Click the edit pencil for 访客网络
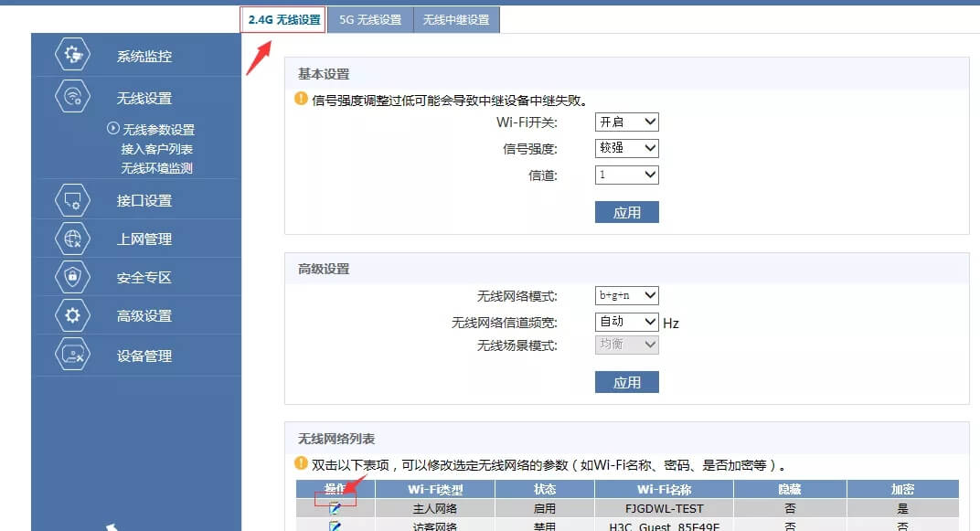Viewport: 980px width, 531px height. [333, 525]
